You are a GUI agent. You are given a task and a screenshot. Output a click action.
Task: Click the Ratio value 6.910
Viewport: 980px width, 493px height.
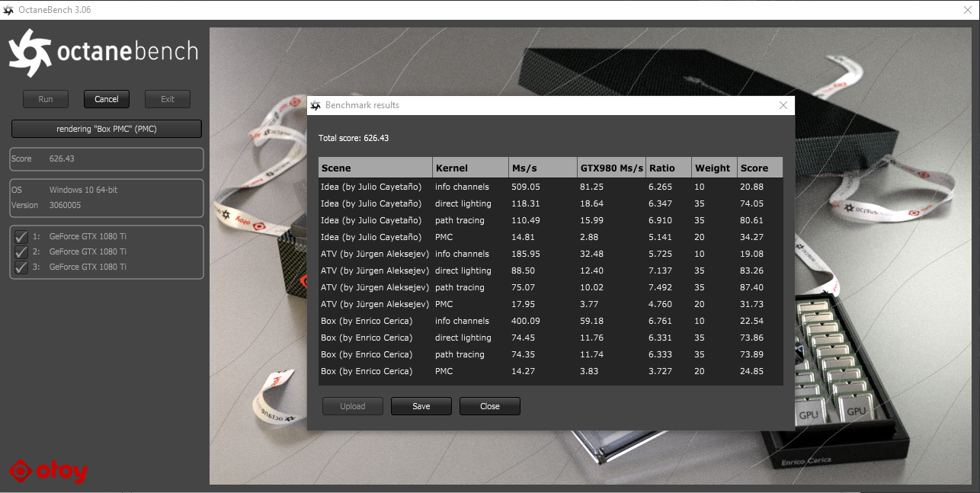click(661, 220)
